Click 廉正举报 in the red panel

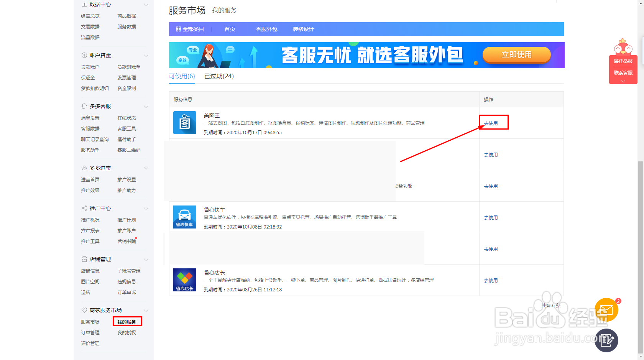point(623,61)
